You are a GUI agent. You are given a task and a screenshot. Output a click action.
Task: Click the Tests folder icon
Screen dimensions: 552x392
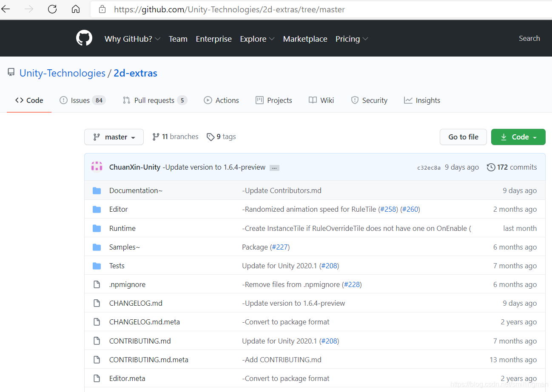97,266
